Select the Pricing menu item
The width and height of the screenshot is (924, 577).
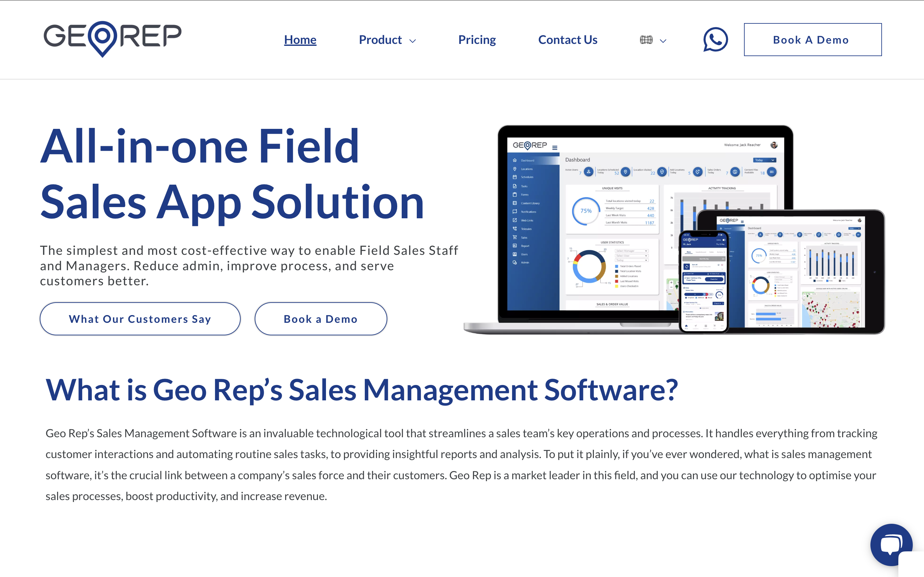click(476, 39)
